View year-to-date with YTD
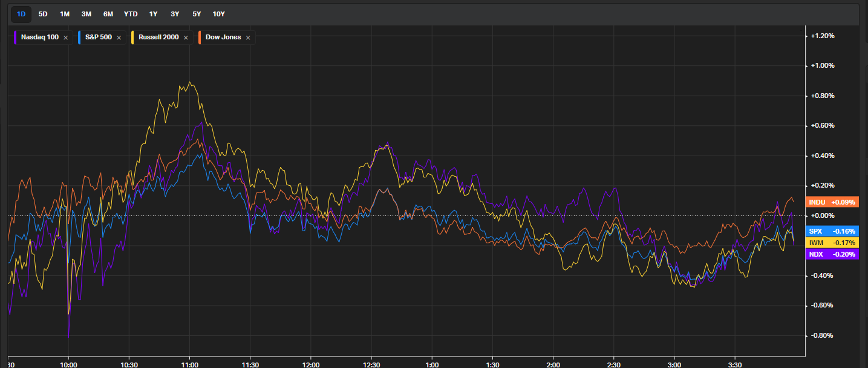This screenshot has height=368, width=868. 130,13
